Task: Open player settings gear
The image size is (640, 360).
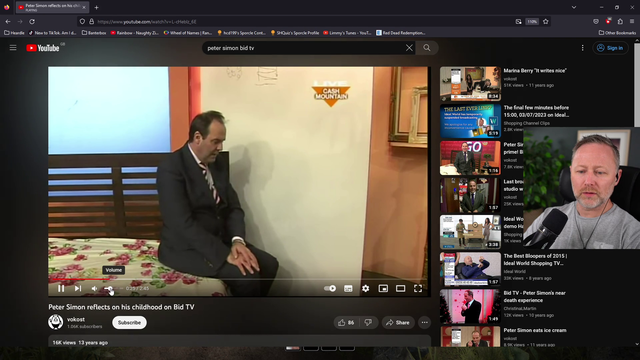Action: click(365, 289)
